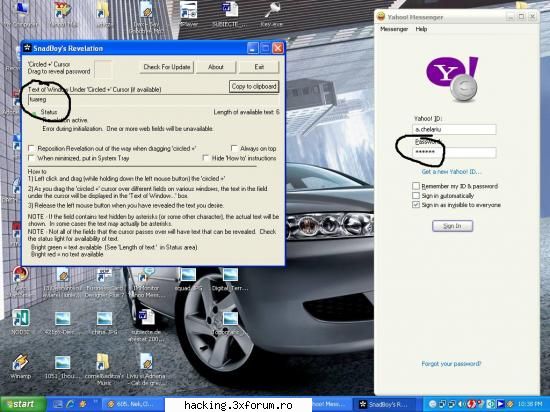Click the taskbar clock showing 10:38 PM
This screenshot has height=412, width=550.
point(530,404)
